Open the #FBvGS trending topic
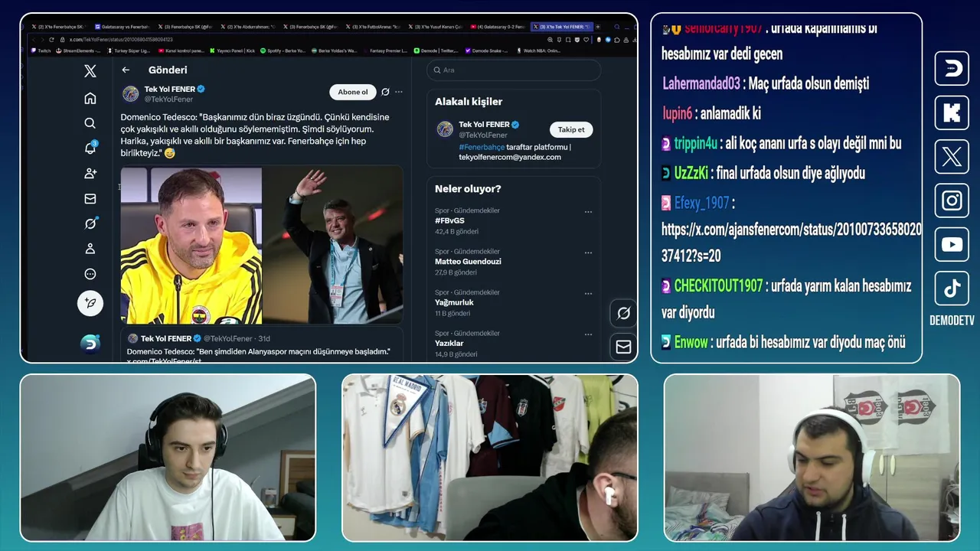The height and width of the screenshot is (551, 980). [x=449, y=220]
